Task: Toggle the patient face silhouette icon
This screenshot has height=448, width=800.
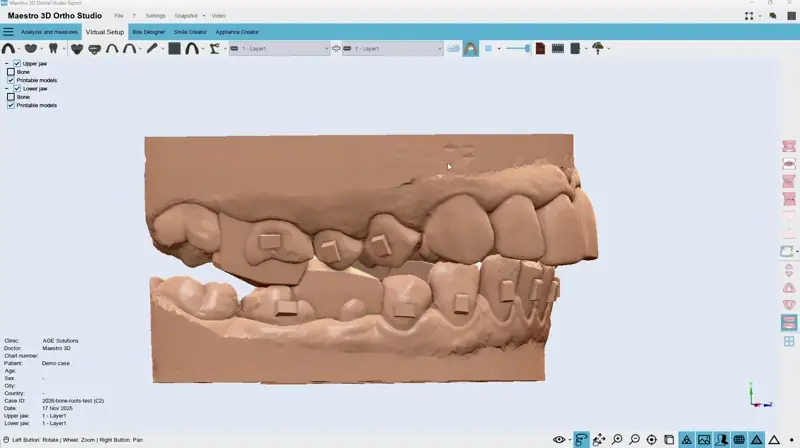Action: 721,439
